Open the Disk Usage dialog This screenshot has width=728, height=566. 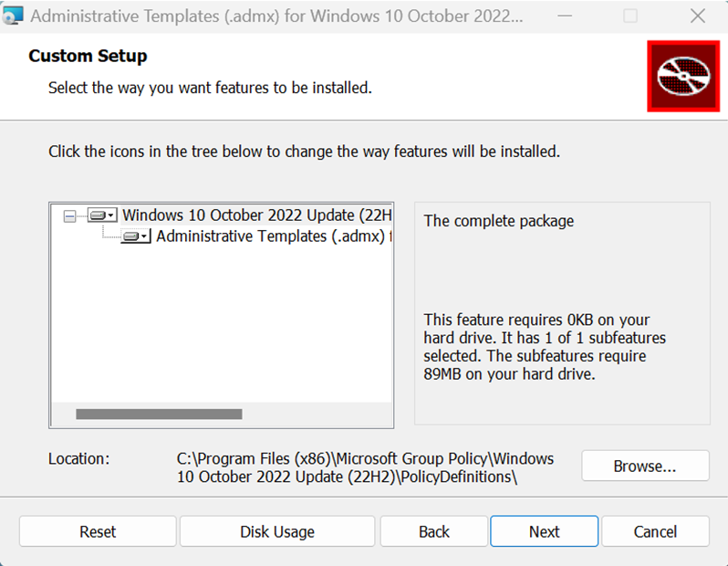(x=277, y=531)
